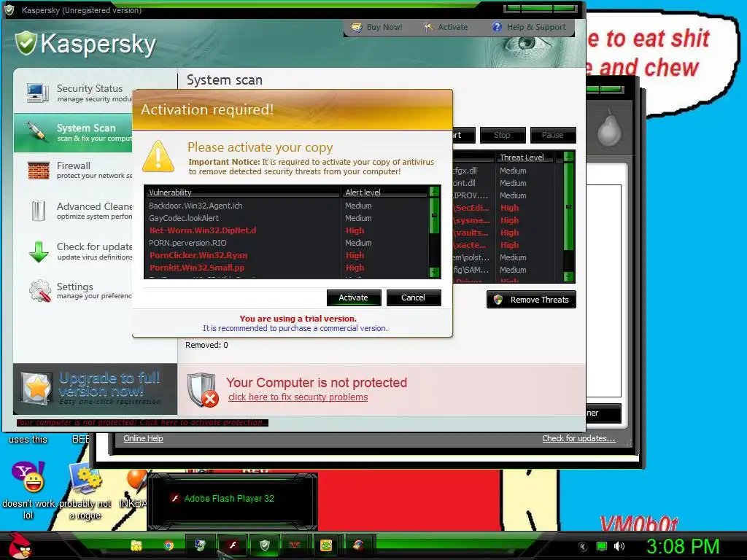Open Help & Support in header
The height and width of the screenshot is (560, 747).
click(x=530, y=27)
